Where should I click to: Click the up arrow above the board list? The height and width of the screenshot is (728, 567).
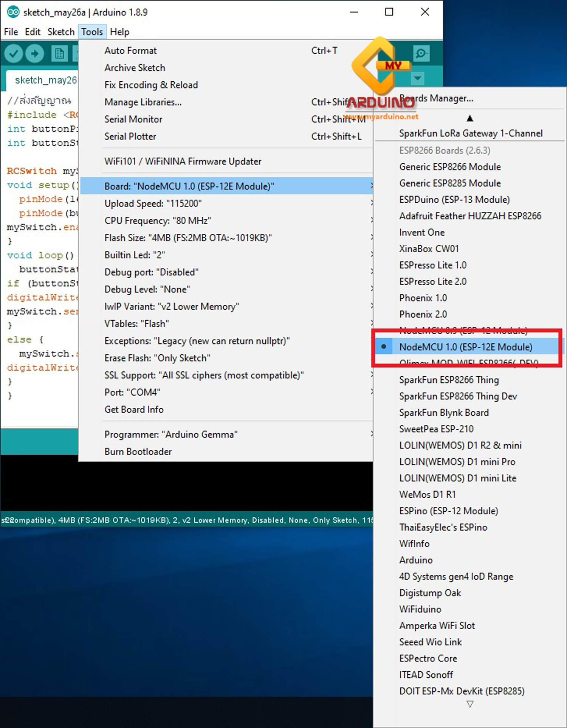click(x=469, y=118)
